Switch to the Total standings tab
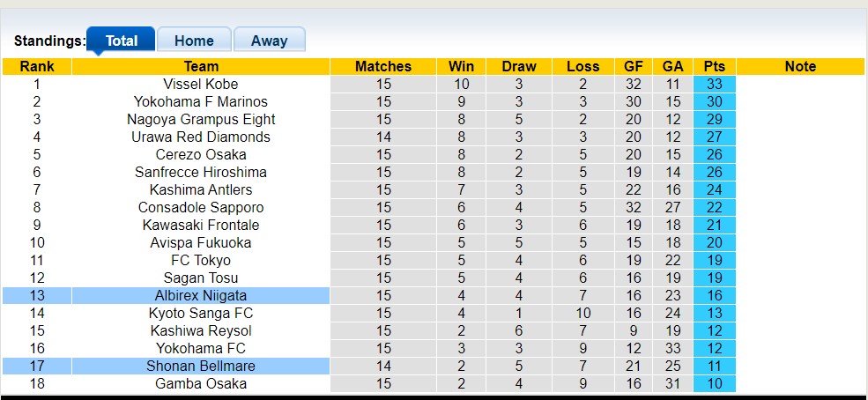This screenshot has width=868, height=400. point(121,41)
